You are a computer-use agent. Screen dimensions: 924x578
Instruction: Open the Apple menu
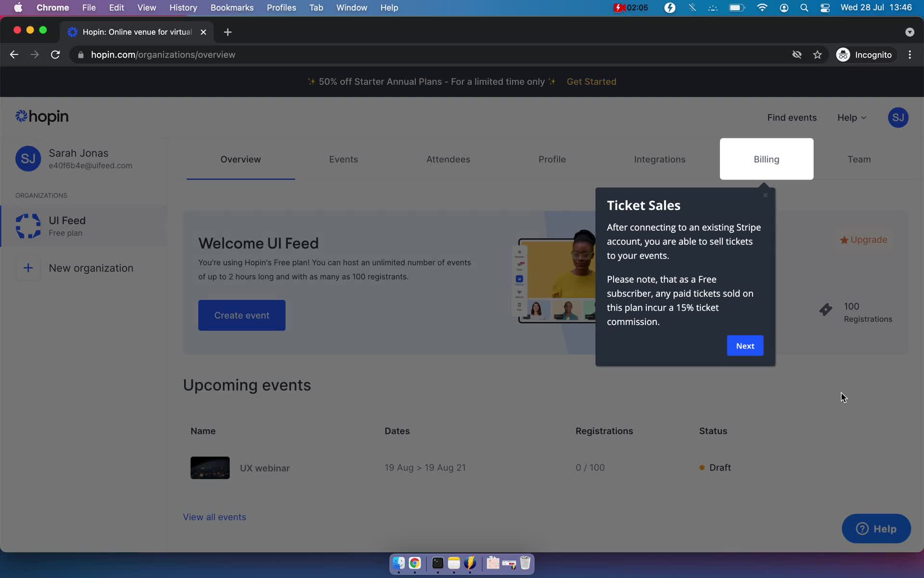pos(18,8)
